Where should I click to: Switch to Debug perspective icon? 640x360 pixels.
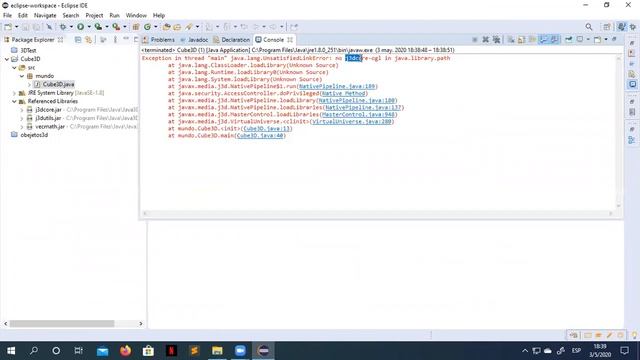[x=633, y=27]
